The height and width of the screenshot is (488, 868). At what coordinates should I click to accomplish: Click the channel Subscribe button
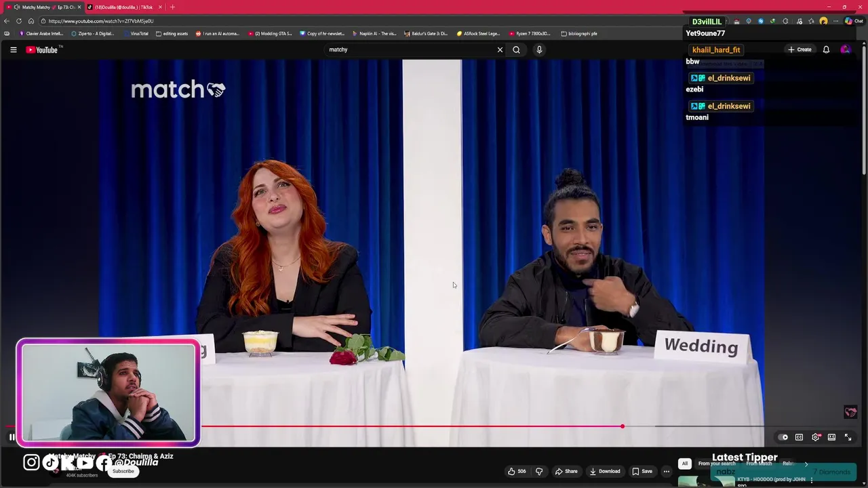123,471
